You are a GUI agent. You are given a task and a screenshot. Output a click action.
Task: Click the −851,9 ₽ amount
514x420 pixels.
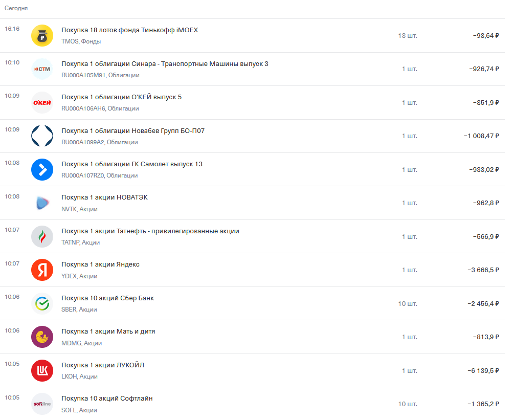486,103
